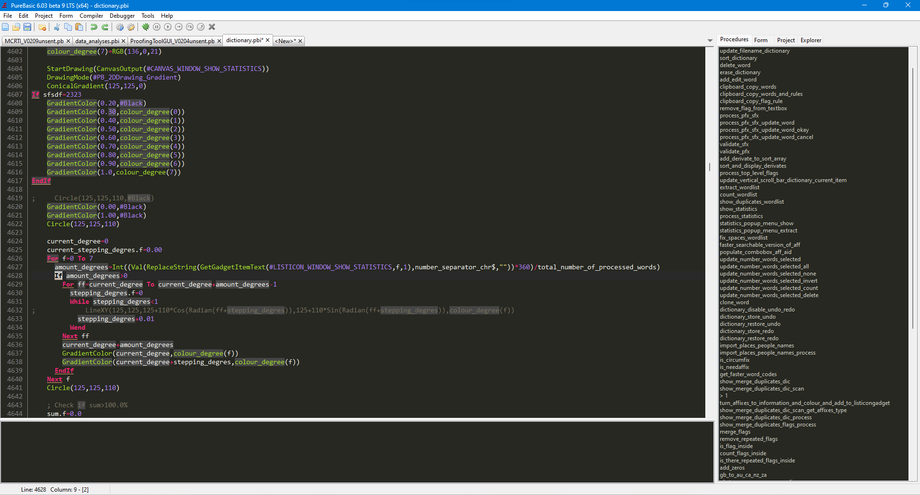Jump to dictionary_store_undo procedure
Image resolution: width=920 pixels, height=495 pixels.
748,317
